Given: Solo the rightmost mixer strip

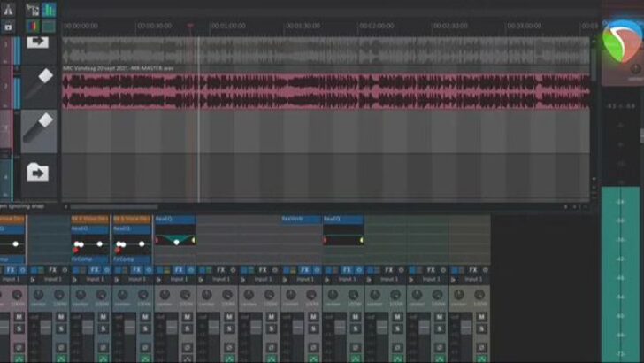Looking at the screenshot, I should click(x=481, y=328).
